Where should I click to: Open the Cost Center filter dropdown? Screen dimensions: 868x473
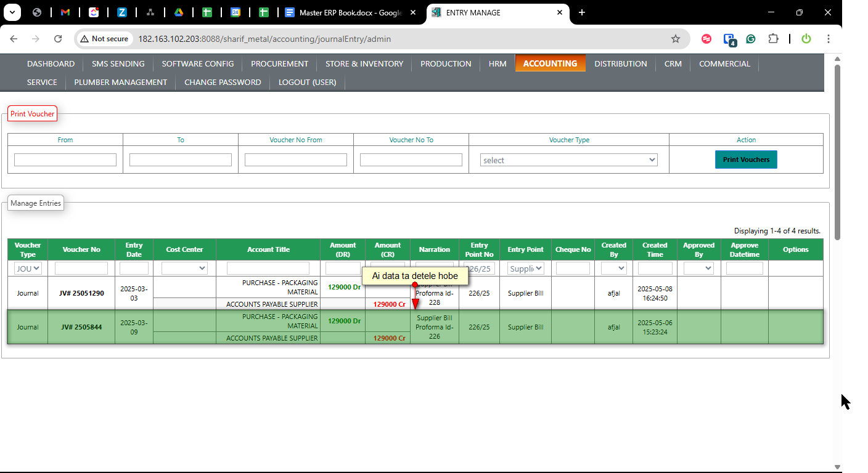point(184,269)
